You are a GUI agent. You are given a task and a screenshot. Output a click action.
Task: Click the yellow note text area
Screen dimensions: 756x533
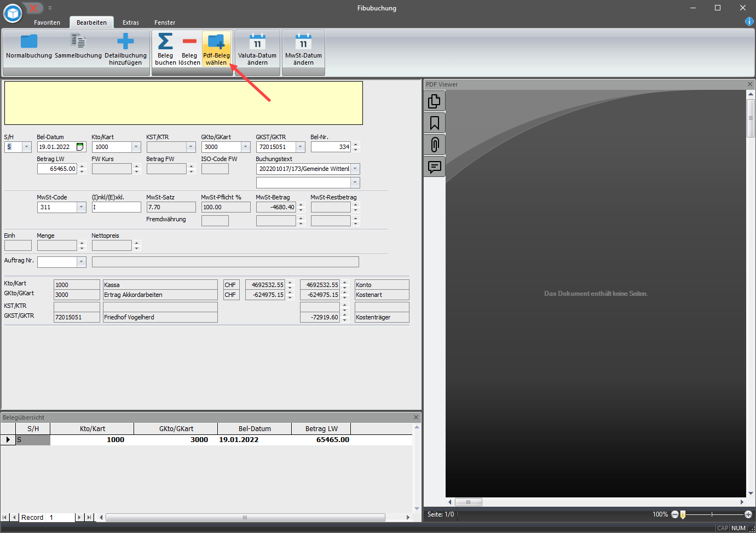pos(183,103)
